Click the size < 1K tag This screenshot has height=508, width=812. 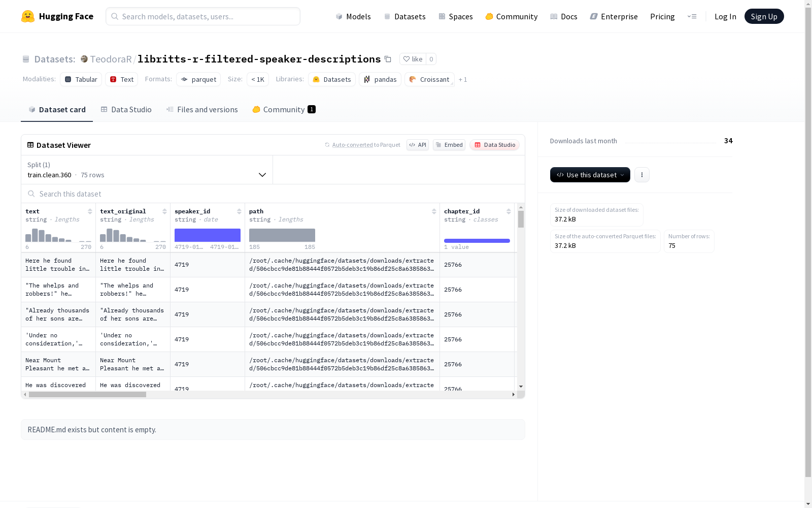258,79
